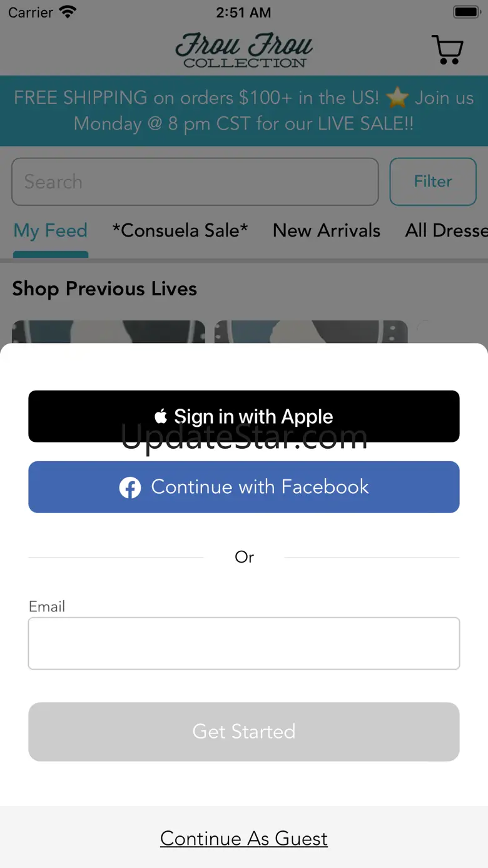Viewport: 488px width, 868px height.
Task: Tap the Apple logo on sign-in button
Action: click(x=161, y=416)
